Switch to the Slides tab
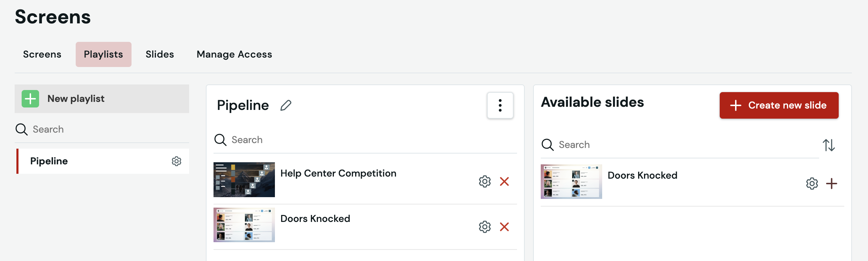The image size is (868, 261). [160, 54]
